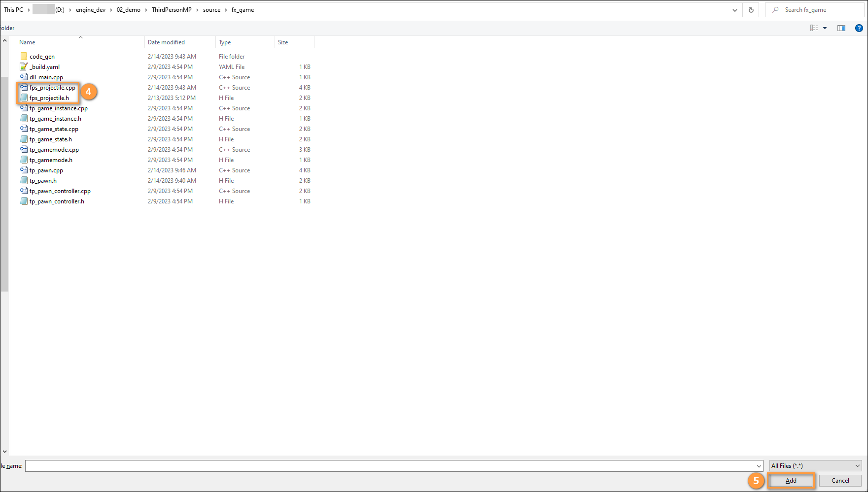Click the 2/14/2023 9:46 AM date cell

pos(172,170)
